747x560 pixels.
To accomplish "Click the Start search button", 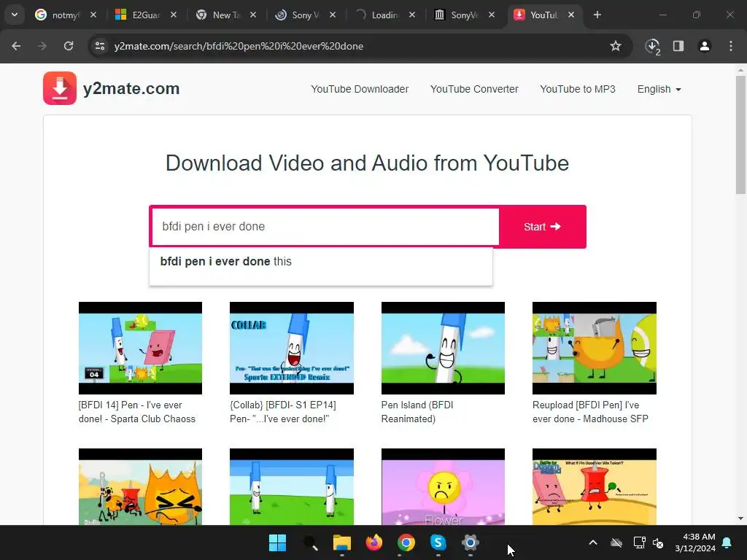I will (x=543, y=227).
